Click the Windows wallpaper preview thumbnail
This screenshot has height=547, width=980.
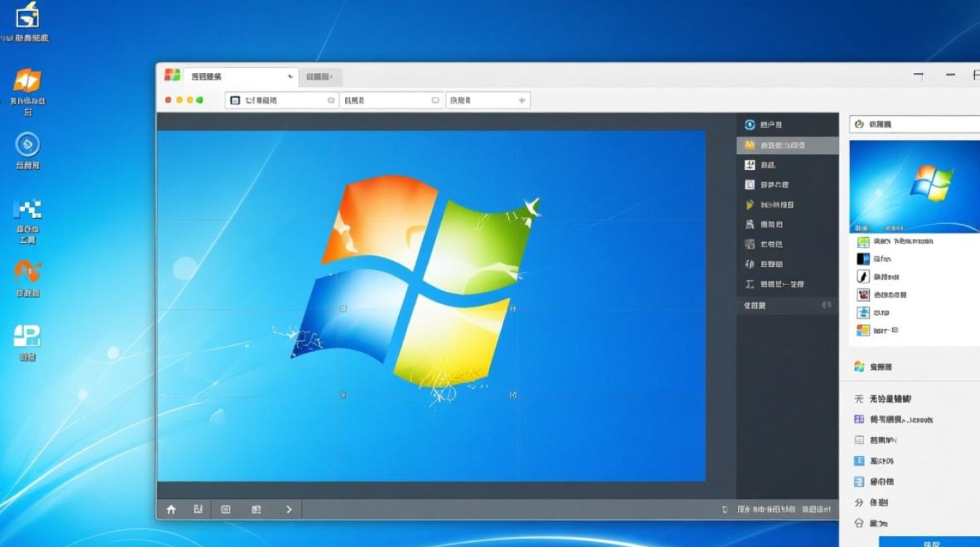[914, 186]
